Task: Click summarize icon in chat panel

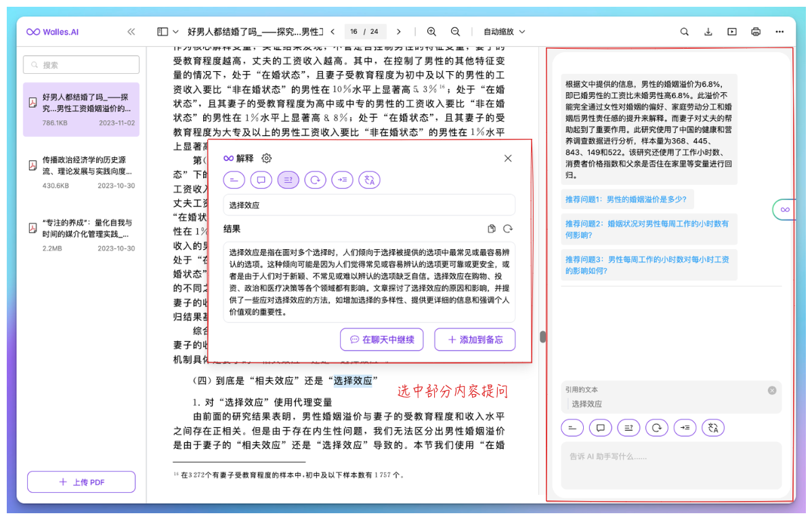Action: tap(572, 428)
